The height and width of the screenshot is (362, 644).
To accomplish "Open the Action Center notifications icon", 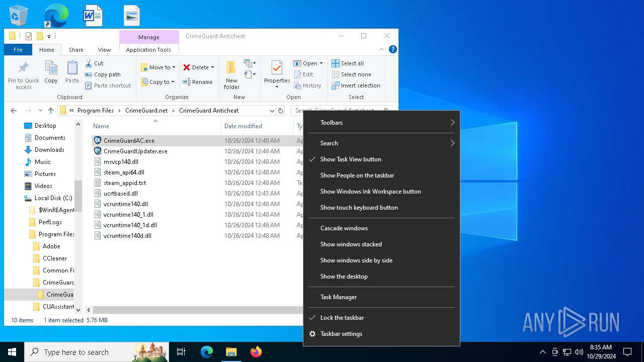I will pyautogui.click(x=627, y=352).
